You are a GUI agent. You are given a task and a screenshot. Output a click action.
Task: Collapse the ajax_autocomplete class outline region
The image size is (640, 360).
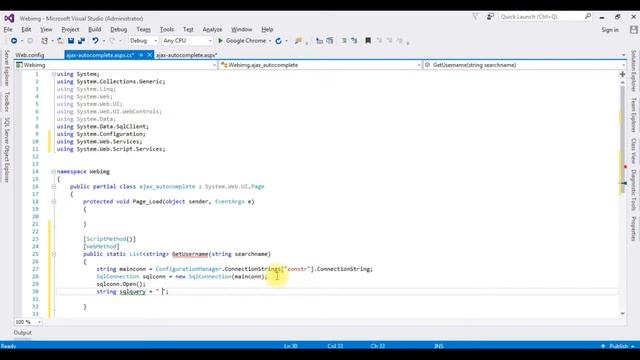[53, 187]
